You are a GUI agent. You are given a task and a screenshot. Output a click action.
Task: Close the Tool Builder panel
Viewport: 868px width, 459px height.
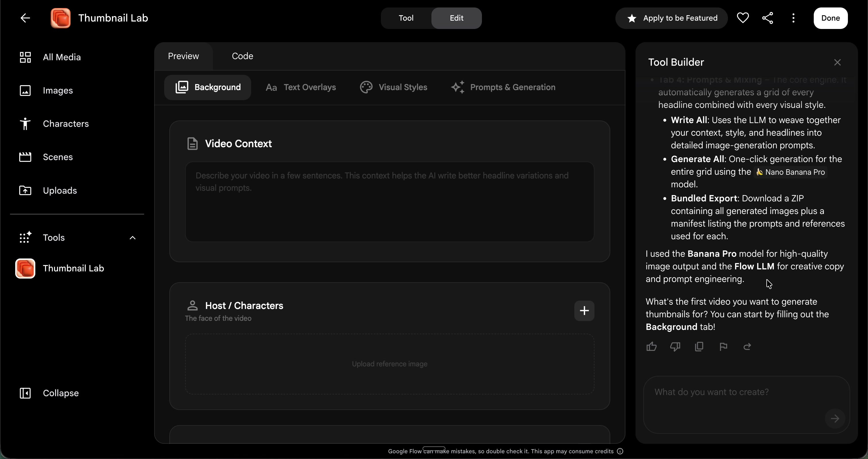point(837,62)
